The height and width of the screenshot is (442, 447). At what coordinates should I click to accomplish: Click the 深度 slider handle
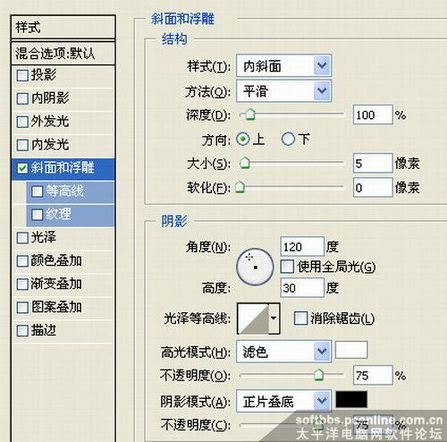(x=250, y=114)
